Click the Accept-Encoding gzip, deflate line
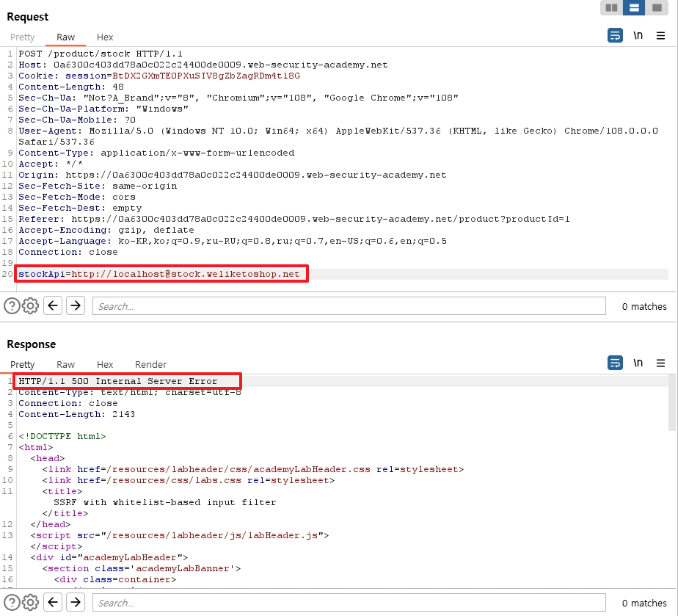This screenshot has width=678, height=616. coord(106,230)
